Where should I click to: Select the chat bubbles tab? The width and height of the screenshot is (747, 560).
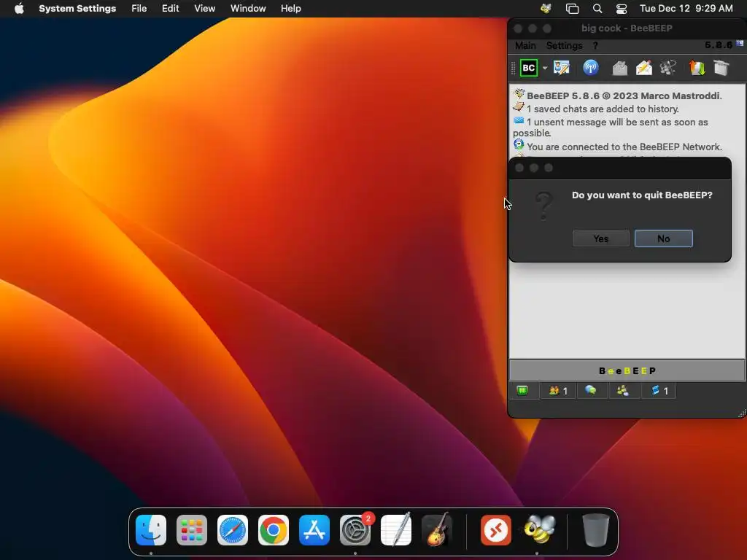tap(591, 391)
